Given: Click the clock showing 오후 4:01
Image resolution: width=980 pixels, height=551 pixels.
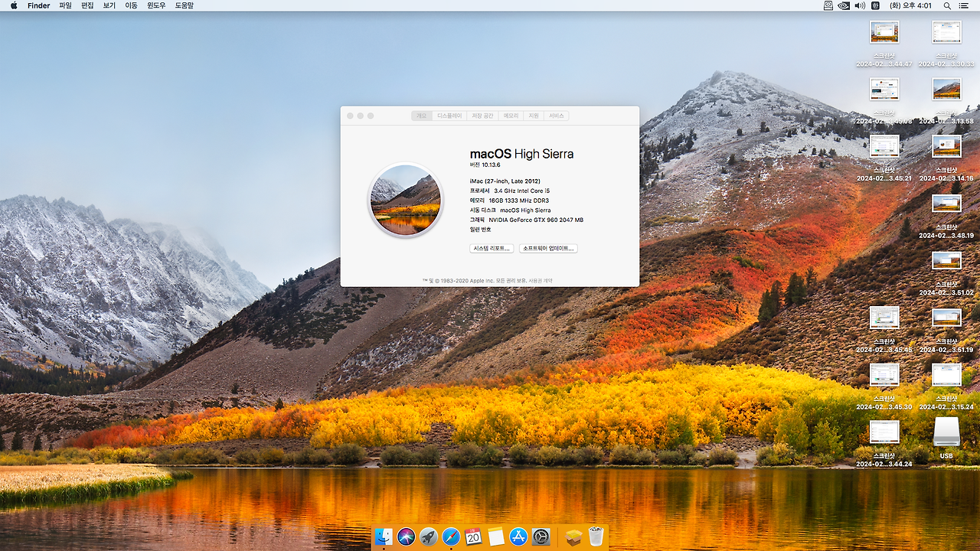Looking at the screenshot, I should pos(910,5).
